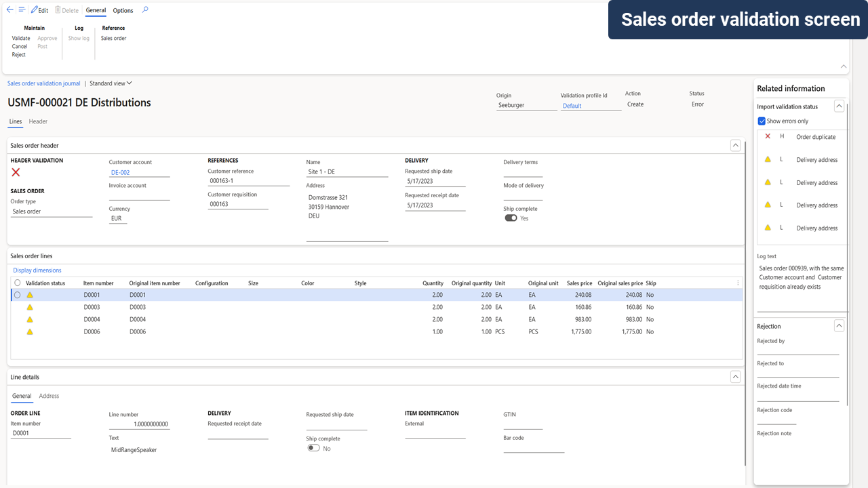Click the warning icon for item D0004

tap(30, 319)
